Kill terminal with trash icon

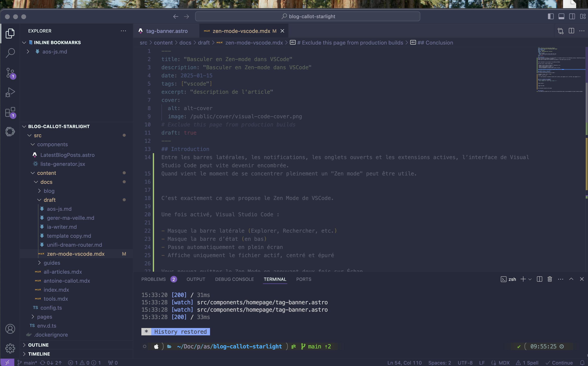click(x=550, y=279)
